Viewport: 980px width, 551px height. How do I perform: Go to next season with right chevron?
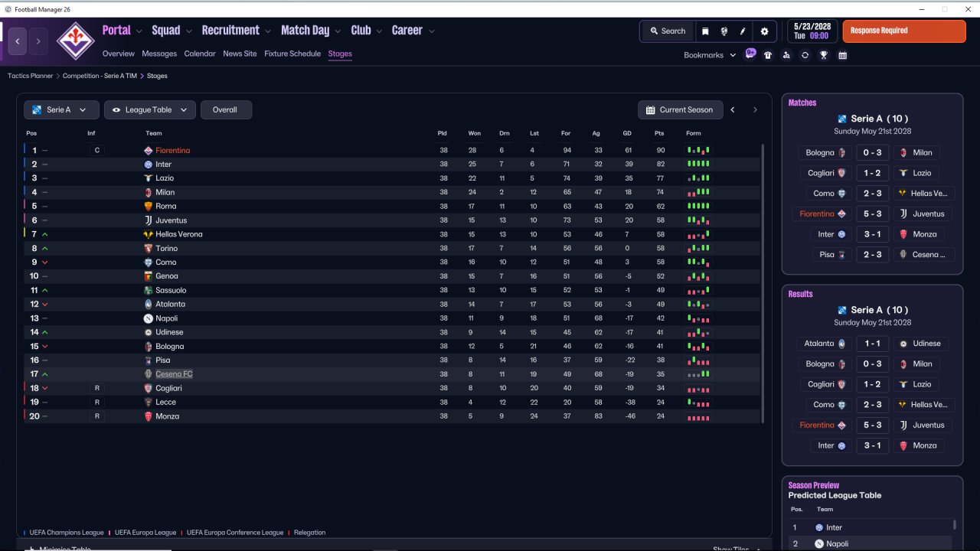(755, 110)
